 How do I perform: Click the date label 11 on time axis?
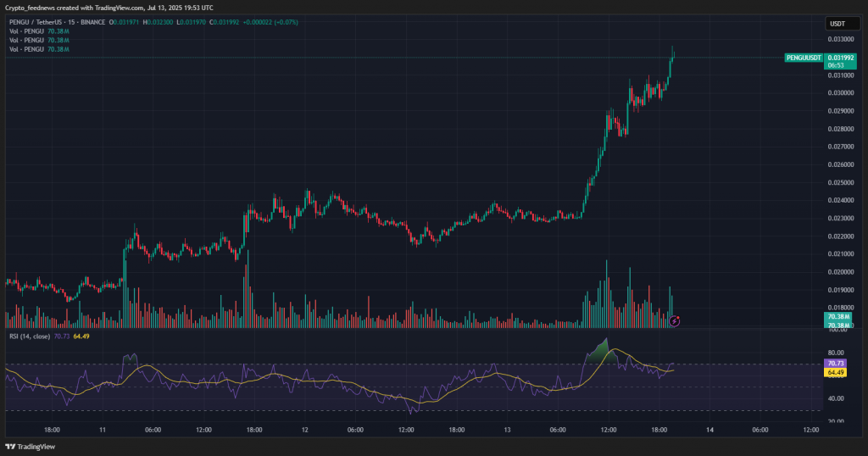(101, 430)
